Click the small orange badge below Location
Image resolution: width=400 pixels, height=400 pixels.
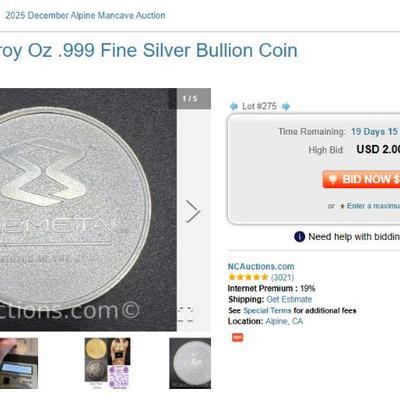237,337
